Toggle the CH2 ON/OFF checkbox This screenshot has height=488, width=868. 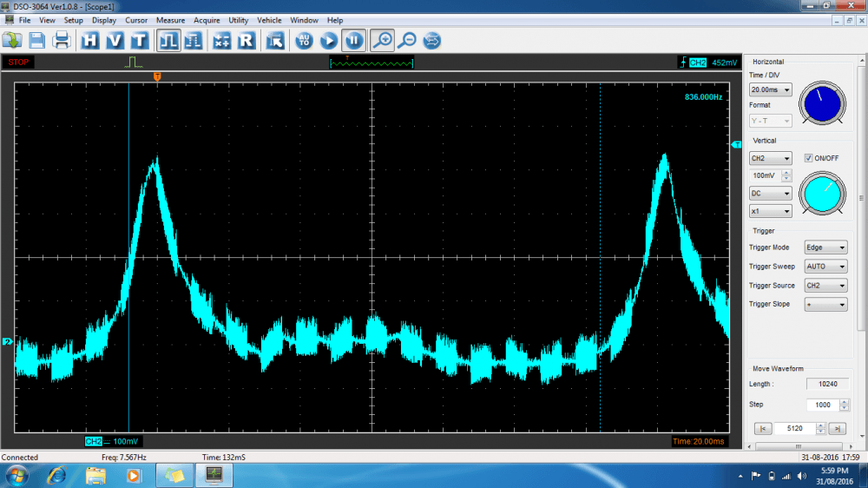[x=809, y=158]
